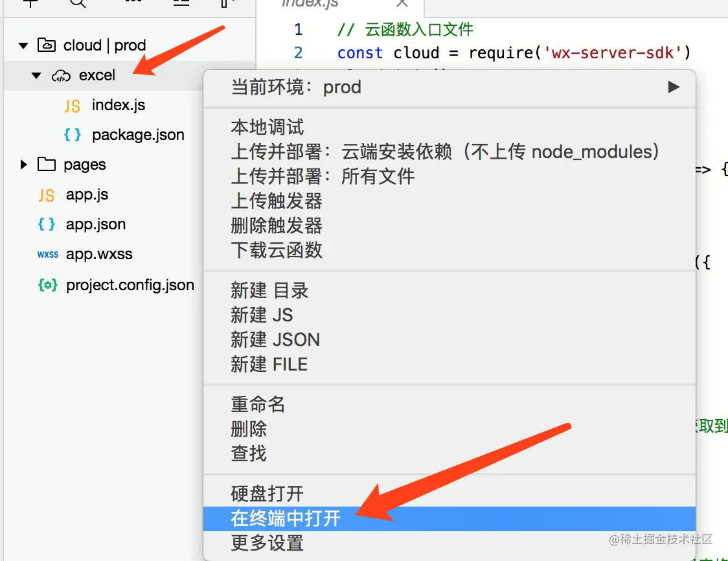Open app.json in the file tree
This screenshot has width=728, height=561.
(x=96, y=225)
